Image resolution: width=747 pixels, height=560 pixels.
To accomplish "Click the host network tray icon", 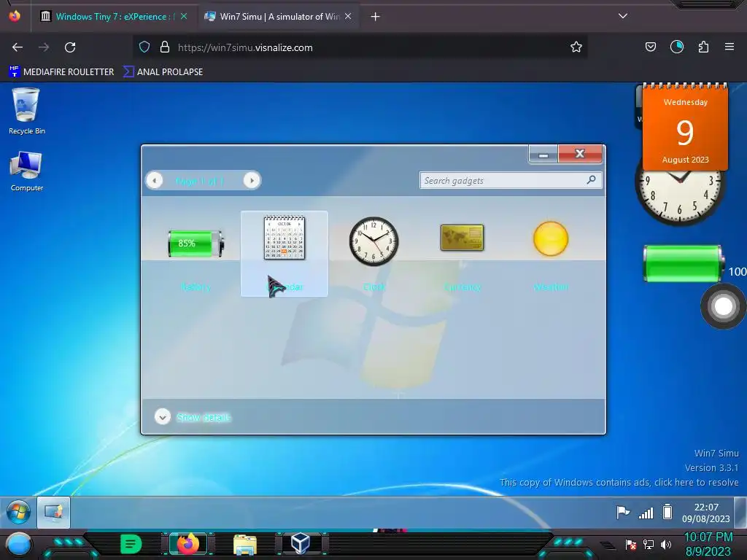I will (x=649, y=544).
